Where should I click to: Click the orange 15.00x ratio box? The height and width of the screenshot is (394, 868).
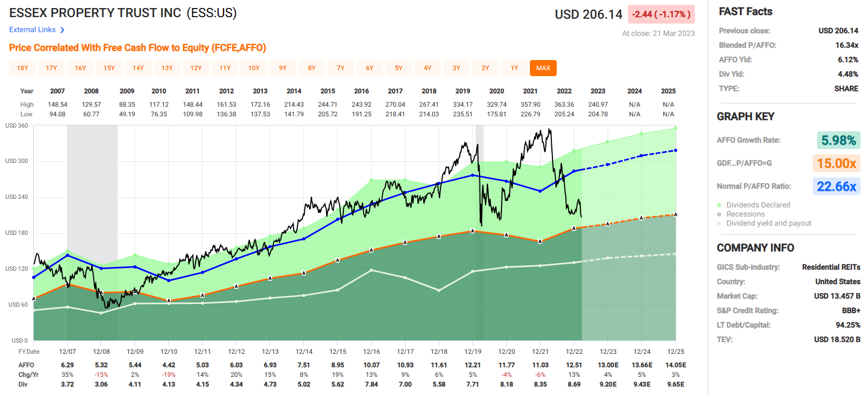pyautogui.click(x=836, y=163)
